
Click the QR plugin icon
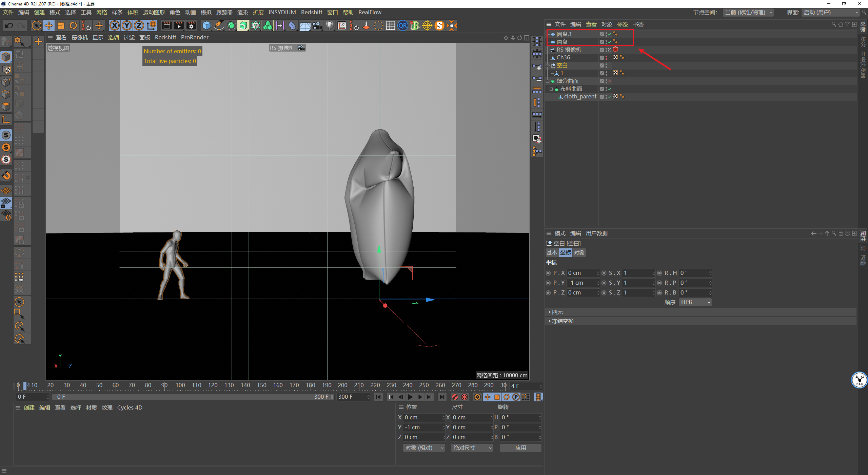[x=402, y=26]
